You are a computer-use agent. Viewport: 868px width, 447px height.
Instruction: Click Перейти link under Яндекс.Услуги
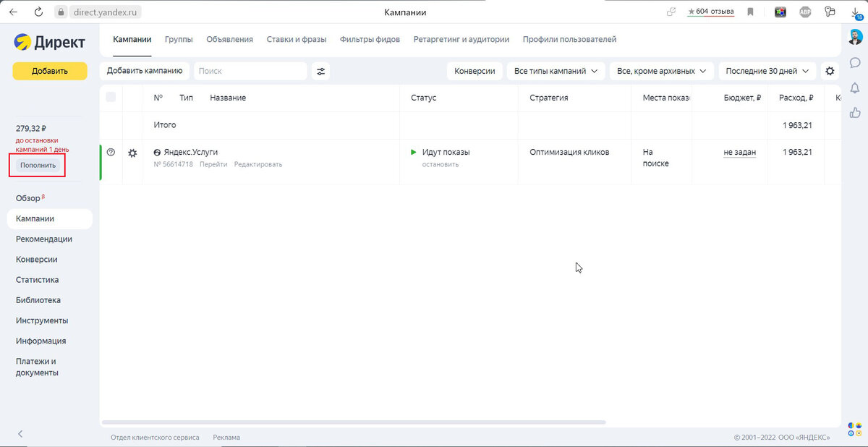click(213, 164)
